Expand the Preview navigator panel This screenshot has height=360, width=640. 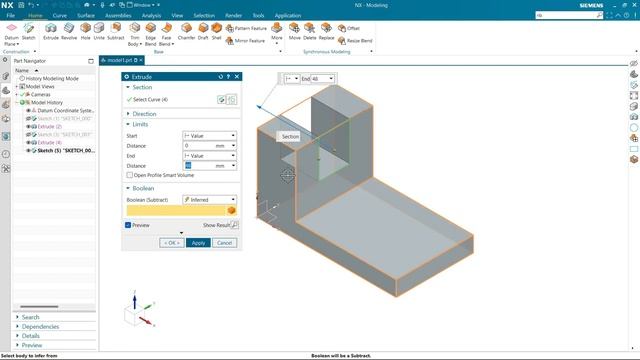[x=29, y=345]
